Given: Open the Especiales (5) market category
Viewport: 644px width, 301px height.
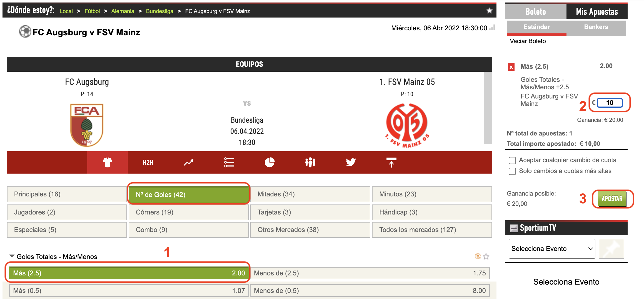Looking at the screenshot, I should pos(67,230).
